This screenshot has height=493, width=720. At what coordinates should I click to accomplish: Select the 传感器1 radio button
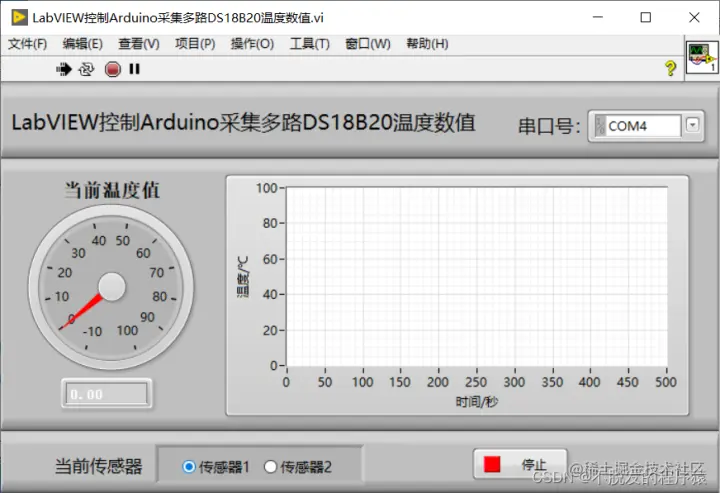(x=189, y=467)
